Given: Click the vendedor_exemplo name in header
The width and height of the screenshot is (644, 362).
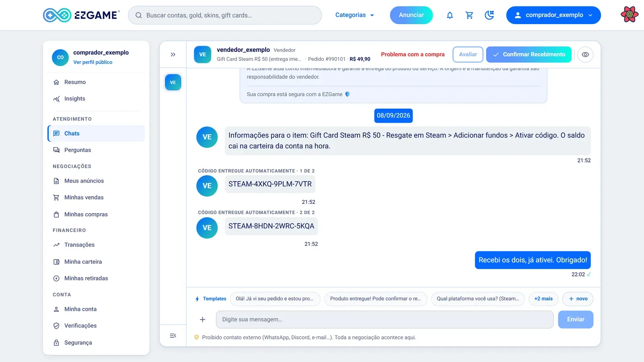Looking at the screenshot, I should point(243,50).
